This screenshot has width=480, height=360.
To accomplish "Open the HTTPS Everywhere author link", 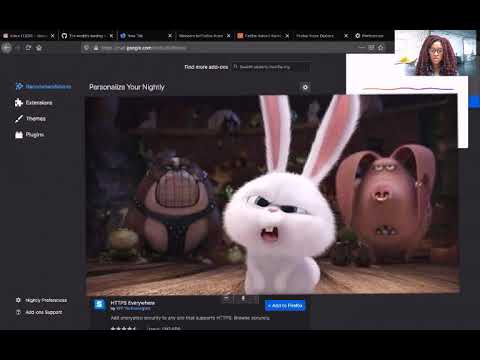I will (133, 309).
